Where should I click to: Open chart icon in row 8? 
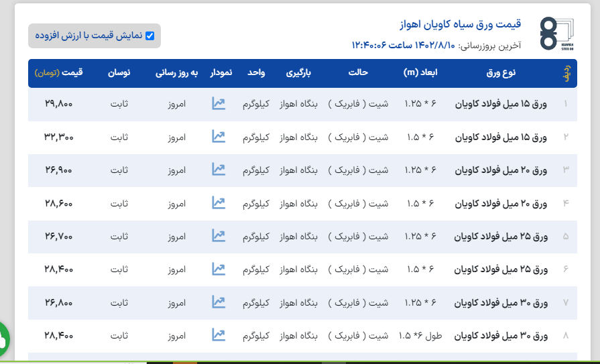point(219,335)
